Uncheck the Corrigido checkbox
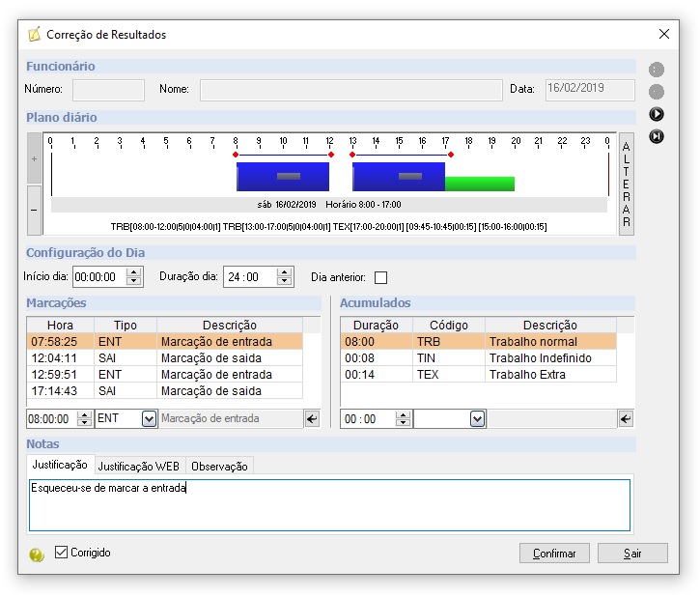 coord(62,553)
